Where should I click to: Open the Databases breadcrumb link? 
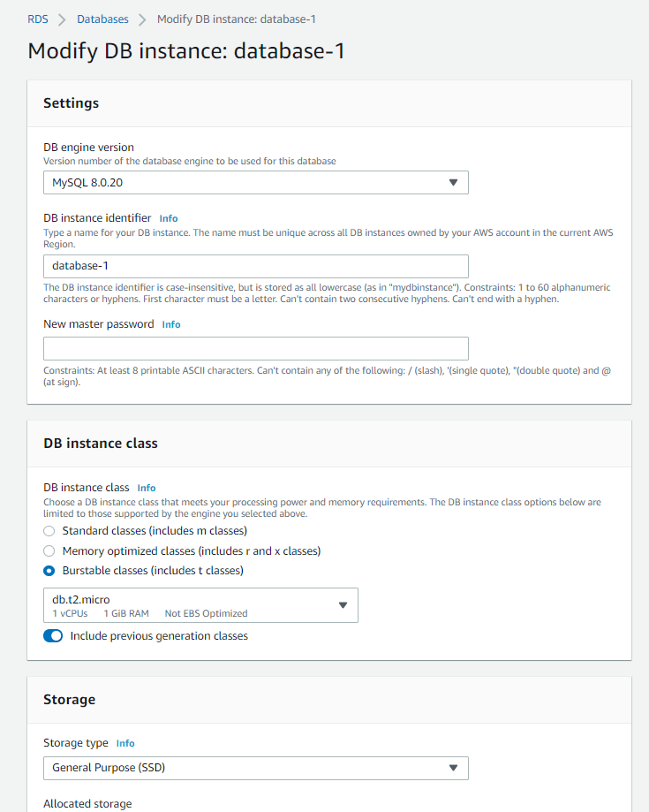tap(102, 19)
